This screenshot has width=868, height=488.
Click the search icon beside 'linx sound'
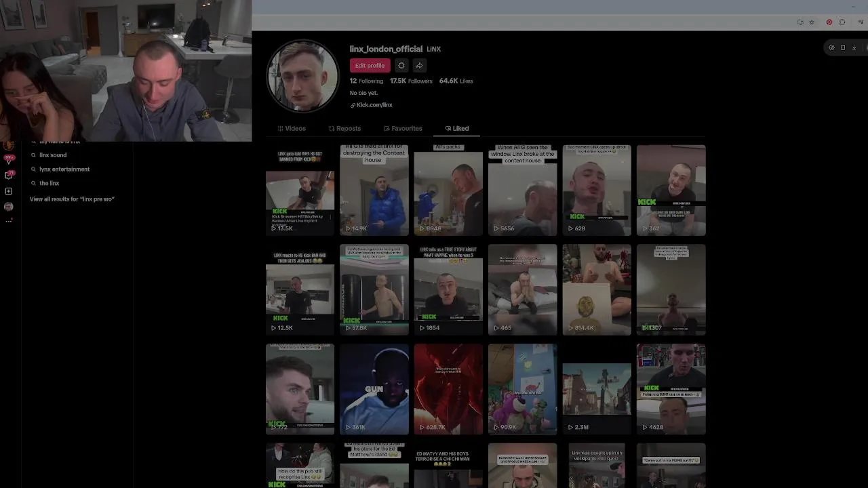point(33,155)
